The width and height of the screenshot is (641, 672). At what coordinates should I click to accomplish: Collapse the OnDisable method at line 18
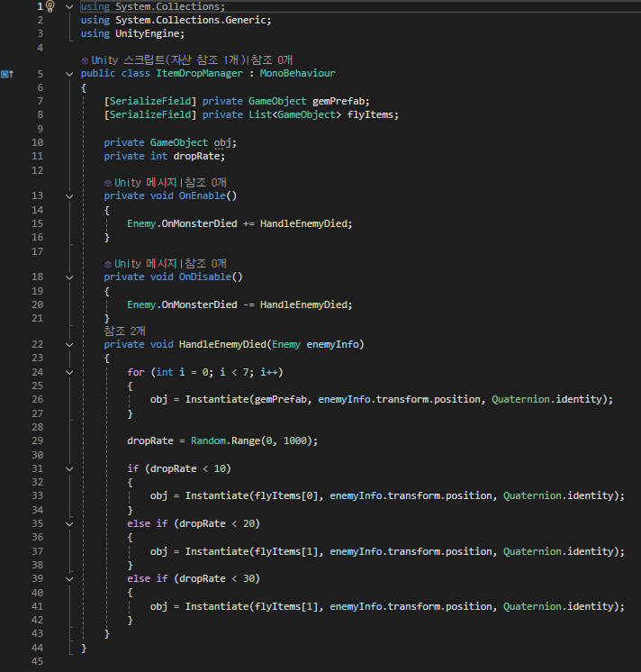(x=69, y=277)
